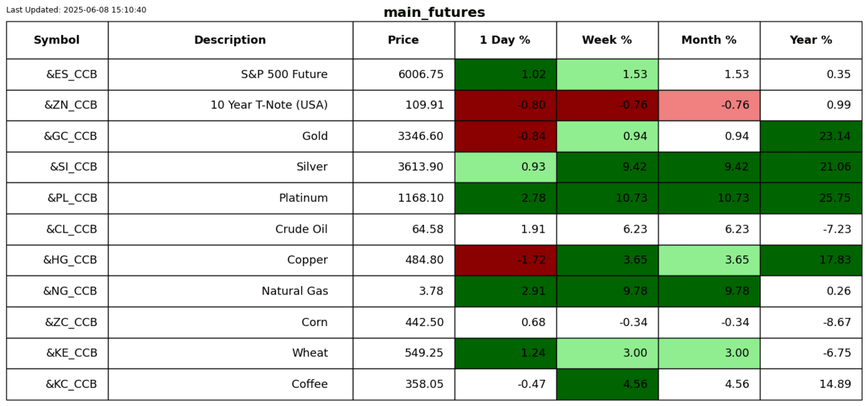Viewport: 868px width, 406px height.
Task: Select the &GC_CCB symbol cell
Action: 71,136
